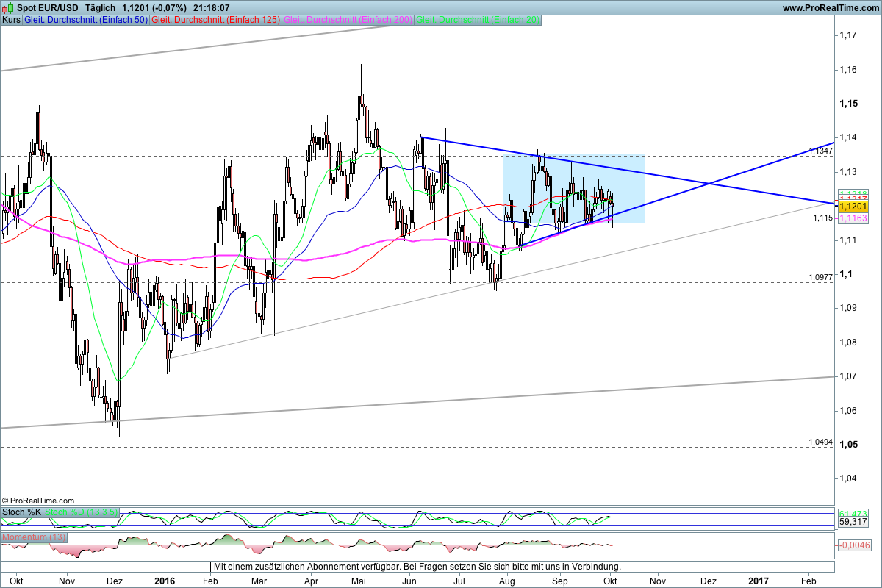
Task: Click the pink 1,1163 price tag
Action: click(x=853, y=219)
